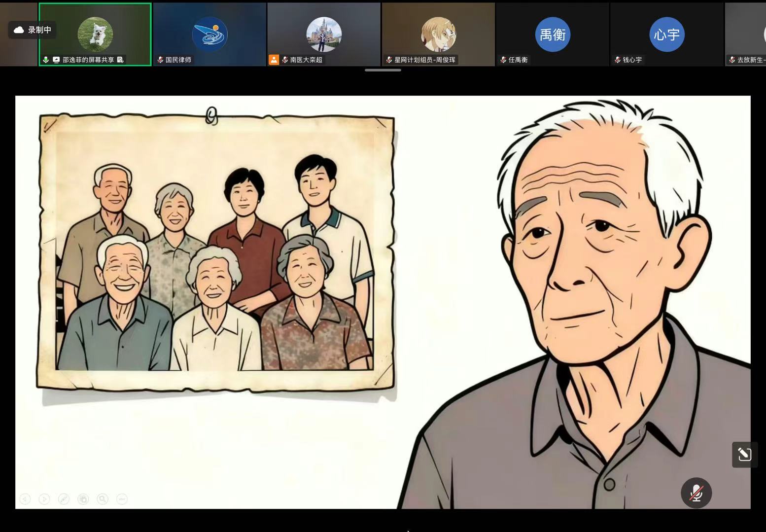Open the slideshow more-options icon
The height and width of the screenshot is (532, 766).
point(122,499)
